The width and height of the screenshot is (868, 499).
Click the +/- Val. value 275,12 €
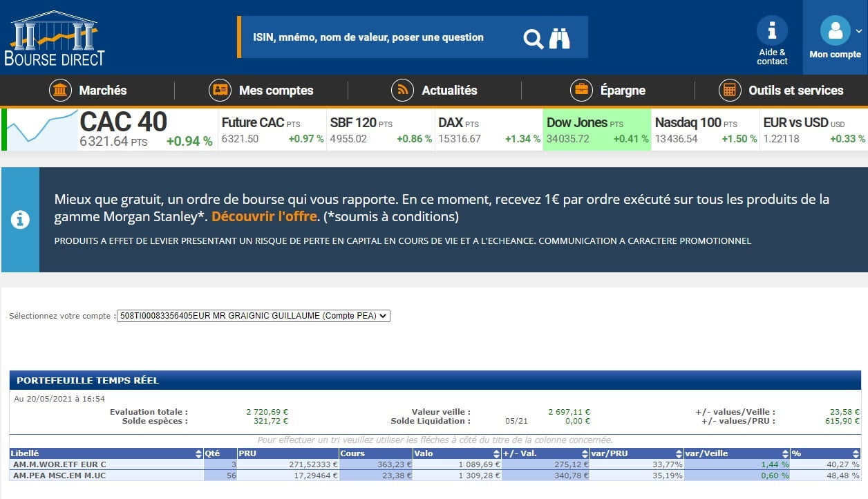pos(570,464)
